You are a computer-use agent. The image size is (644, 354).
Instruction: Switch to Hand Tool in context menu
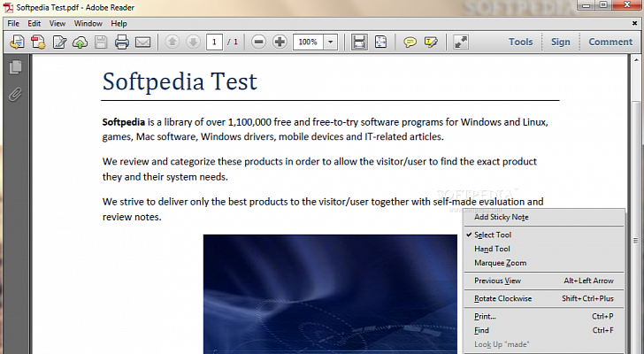[x=492, y=249]
